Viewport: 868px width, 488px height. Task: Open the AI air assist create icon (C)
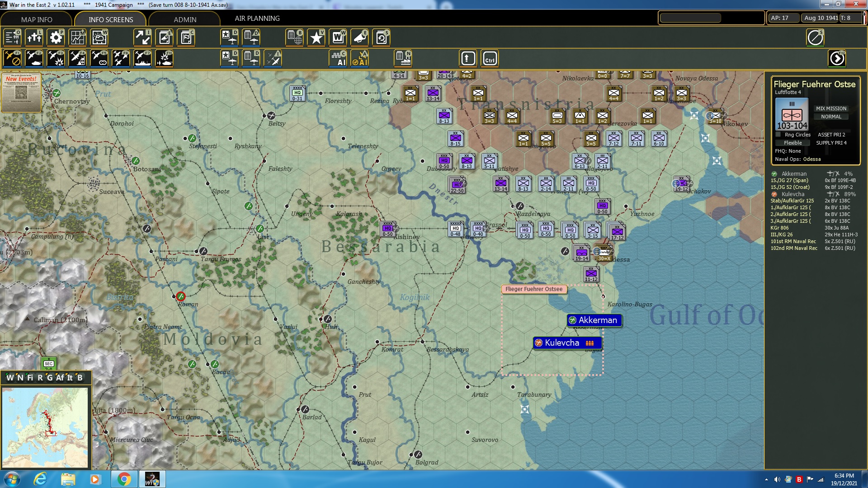pos(338,59)
